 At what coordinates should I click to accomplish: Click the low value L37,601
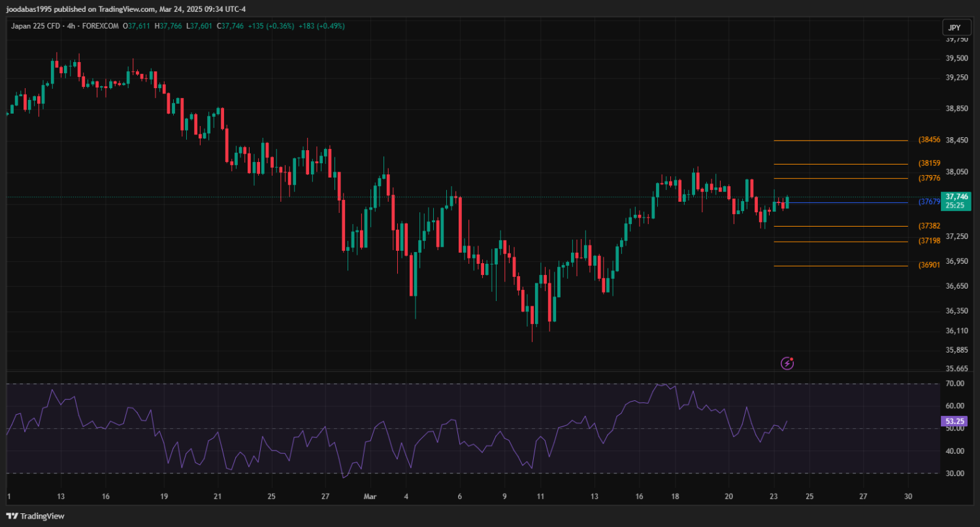point(199,26)
